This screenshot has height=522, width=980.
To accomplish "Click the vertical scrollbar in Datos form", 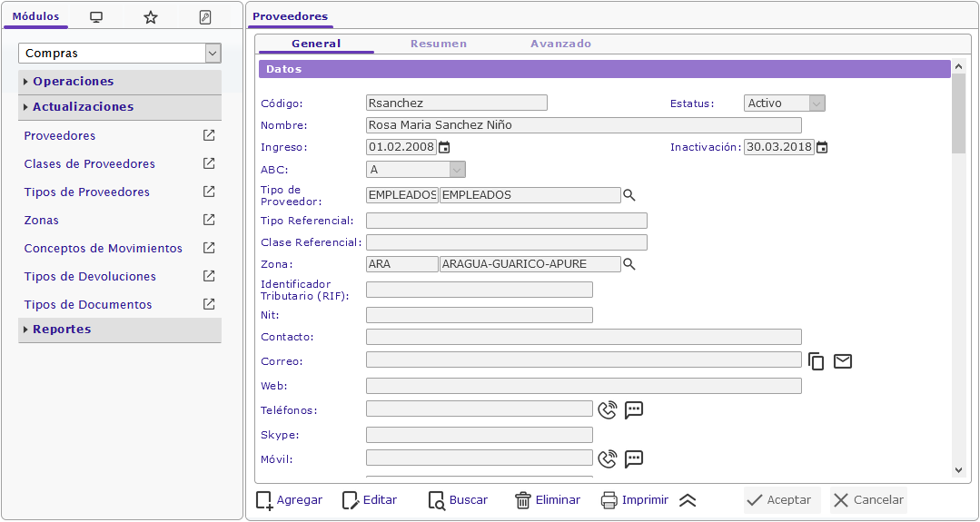I will 958,272.
